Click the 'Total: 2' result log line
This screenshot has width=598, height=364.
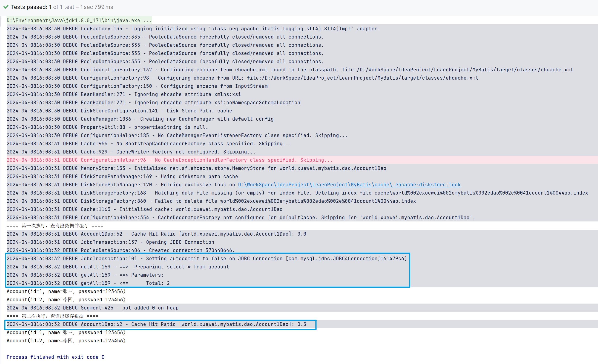click(x=88, y=283)
